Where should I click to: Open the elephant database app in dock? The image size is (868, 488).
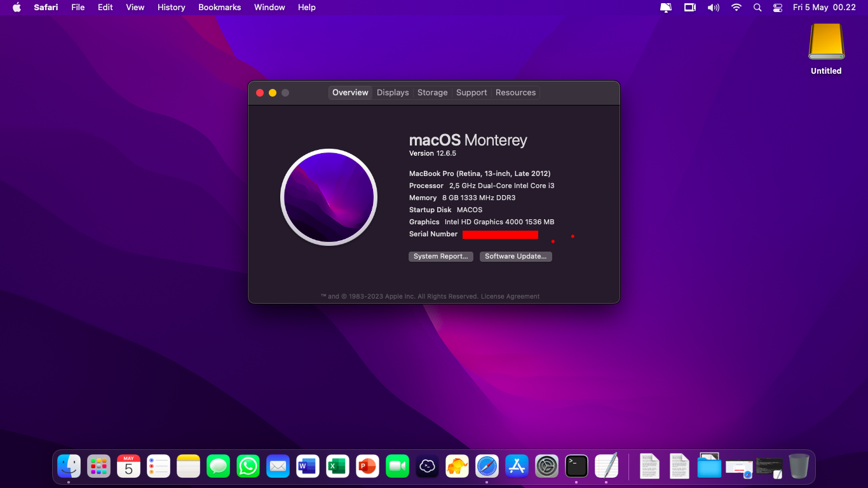pyautogui.click(x=457, y=466)
